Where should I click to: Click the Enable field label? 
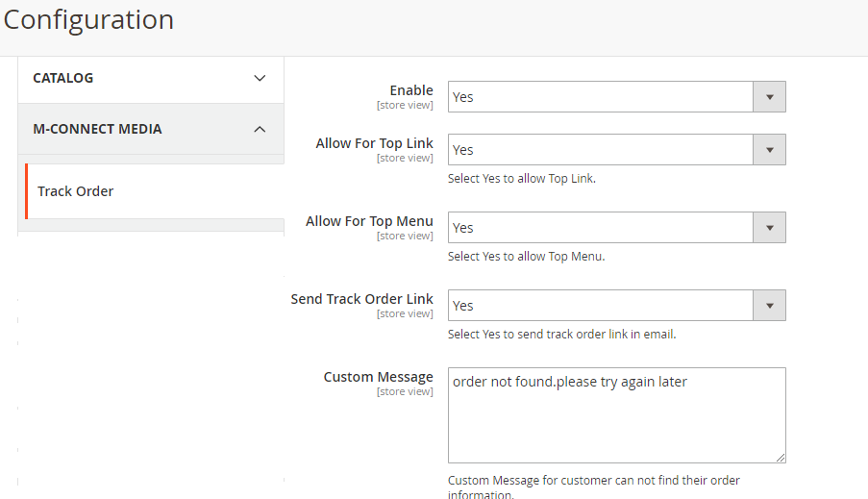click(x=410, y=90)
